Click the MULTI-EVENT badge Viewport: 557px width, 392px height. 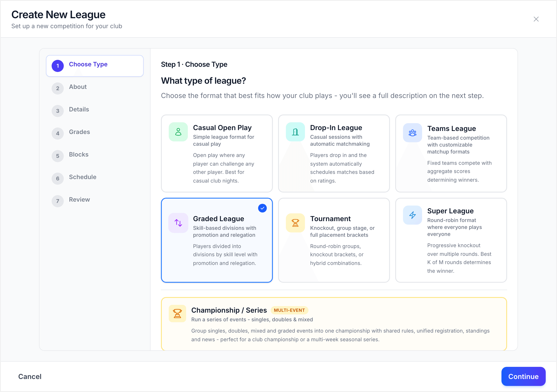289,310
